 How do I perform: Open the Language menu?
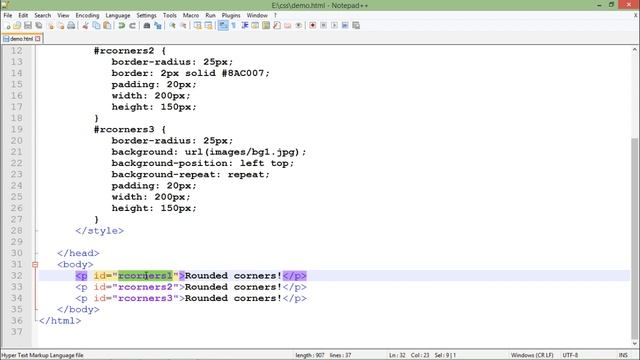[118, 16]
